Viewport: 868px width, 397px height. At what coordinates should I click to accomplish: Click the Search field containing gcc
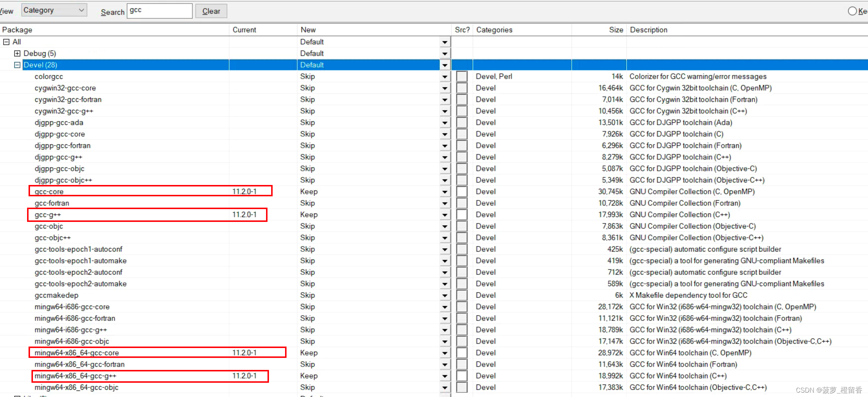pos(160,11)
